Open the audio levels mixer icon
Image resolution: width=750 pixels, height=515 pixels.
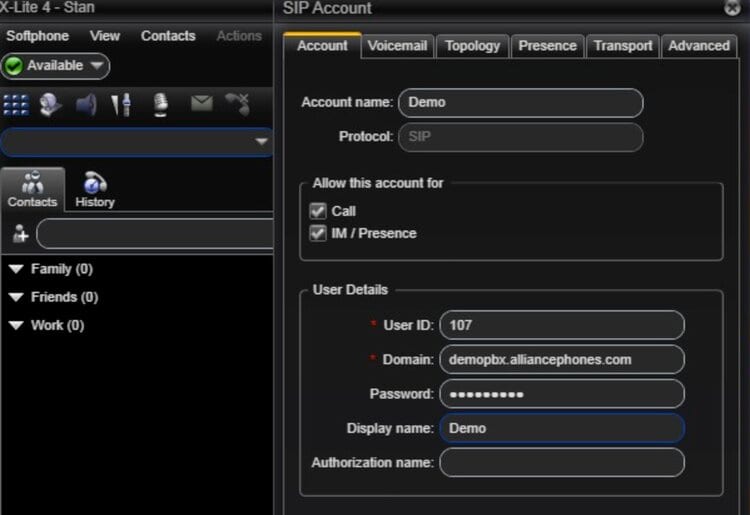pos(121,105)
